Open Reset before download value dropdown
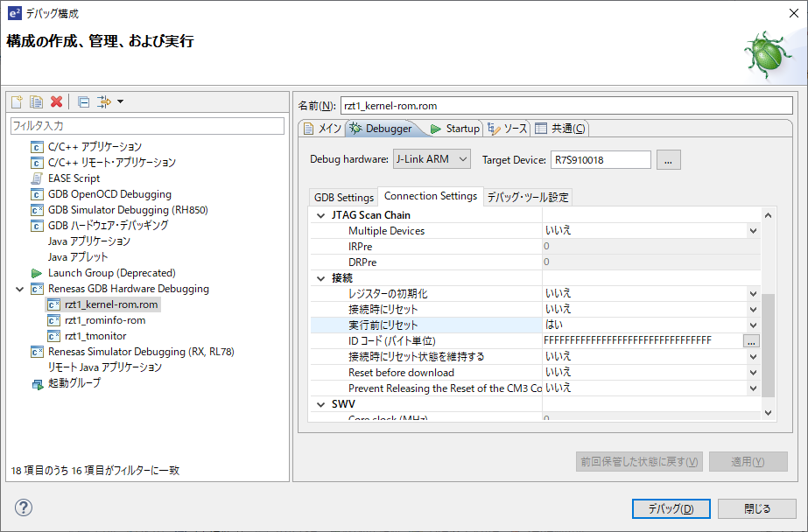 click(753, 373)
